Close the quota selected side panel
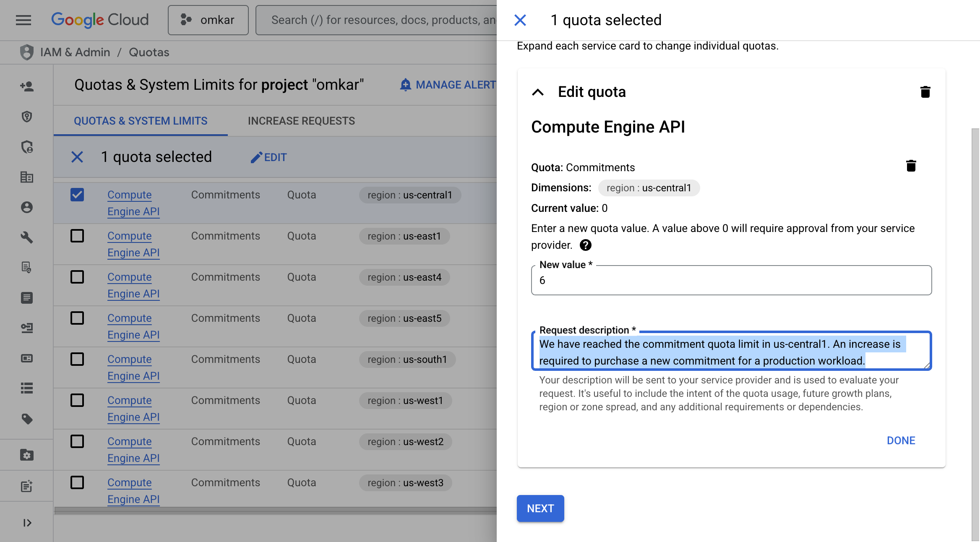Screen dimensions: 980x542 [520, 20]
